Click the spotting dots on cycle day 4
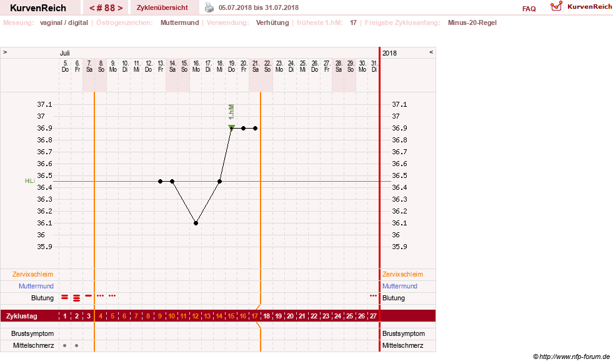 pos(100,296)
